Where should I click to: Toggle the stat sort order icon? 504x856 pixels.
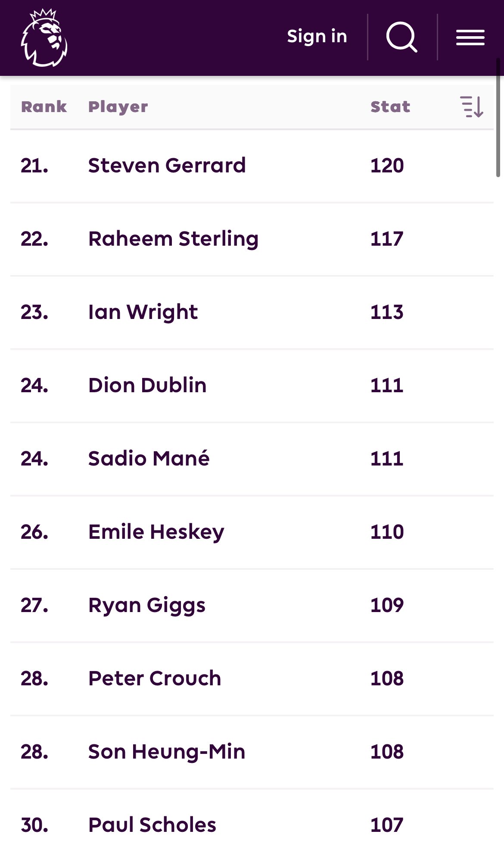tap(472, 107)
